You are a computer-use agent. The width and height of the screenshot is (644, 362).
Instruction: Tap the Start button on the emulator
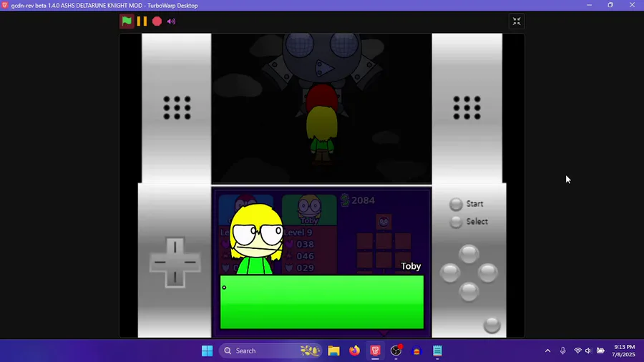point(456,204)
